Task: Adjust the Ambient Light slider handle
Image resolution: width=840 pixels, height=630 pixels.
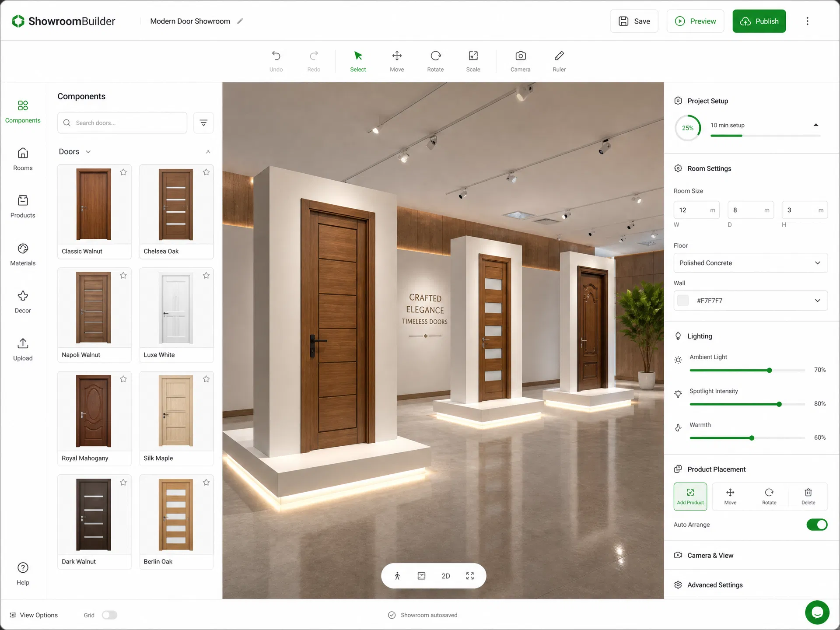Action: coord(770,371)
